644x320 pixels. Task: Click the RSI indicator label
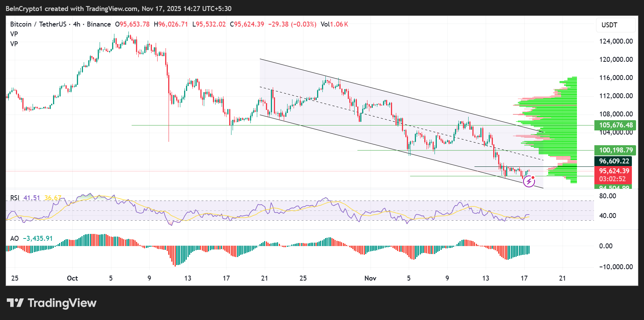14,198
